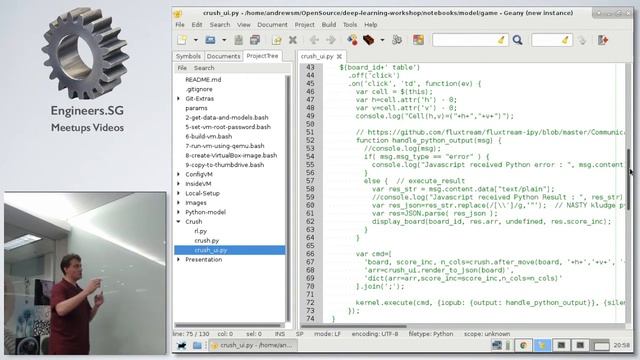The height and width of the screenshot is (360, 640).
Task: Select crush.py under Crush folder
Action: click(x=207, y=240)
